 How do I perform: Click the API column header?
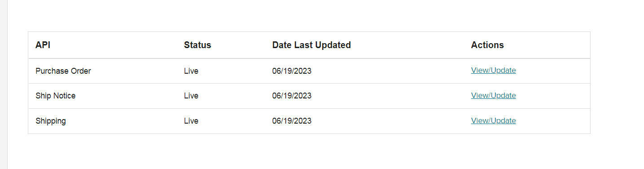(43, 45)
